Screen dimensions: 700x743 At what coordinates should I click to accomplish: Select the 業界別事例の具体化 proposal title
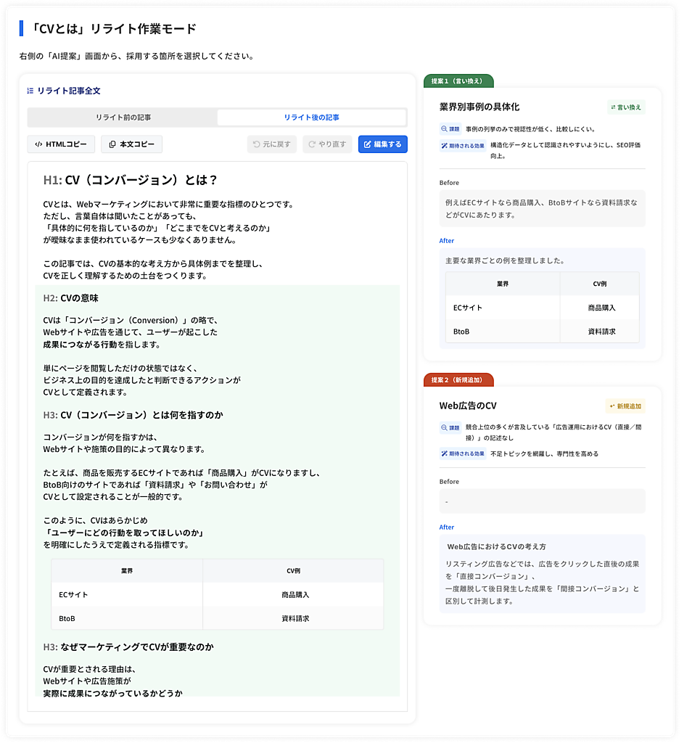click(x=479, y=107)
